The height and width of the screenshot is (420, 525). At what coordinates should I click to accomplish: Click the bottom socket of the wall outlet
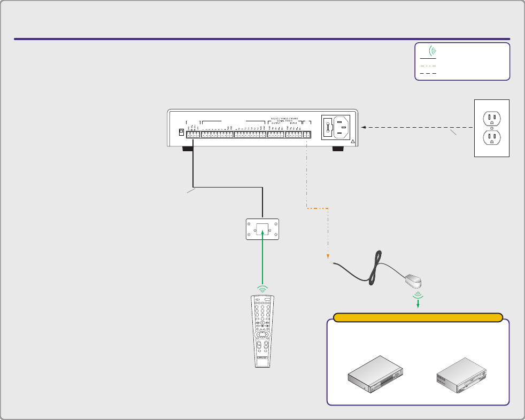(492, 137)
